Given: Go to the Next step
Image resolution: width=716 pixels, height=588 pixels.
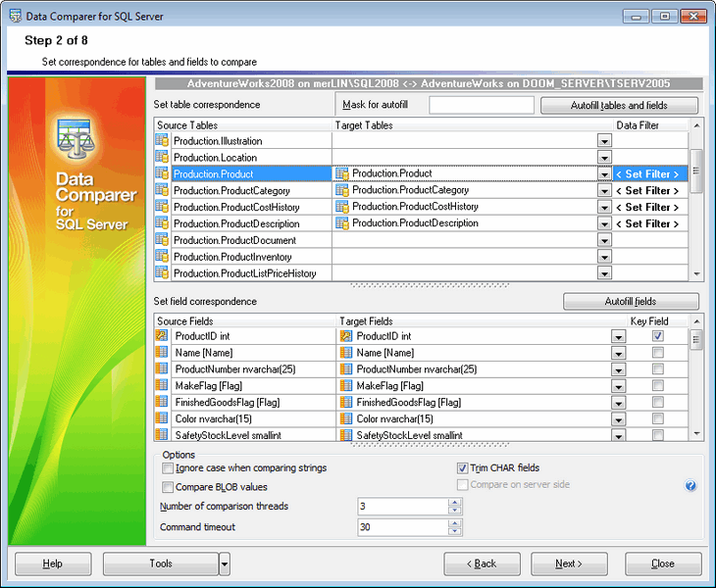Looking at the screenshot, I should (x=569, y=563).
